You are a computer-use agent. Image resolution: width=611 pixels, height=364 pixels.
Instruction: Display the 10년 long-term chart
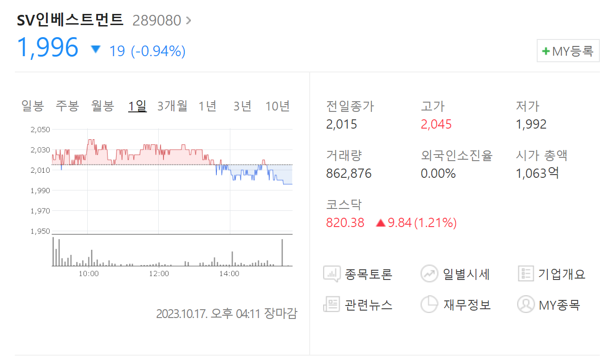click(277, 105)
